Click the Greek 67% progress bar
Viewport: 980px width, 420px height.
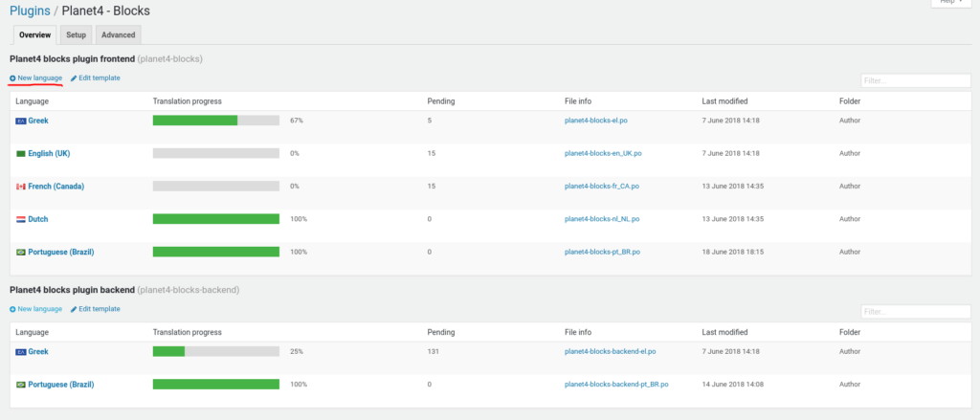pos(216,121)
